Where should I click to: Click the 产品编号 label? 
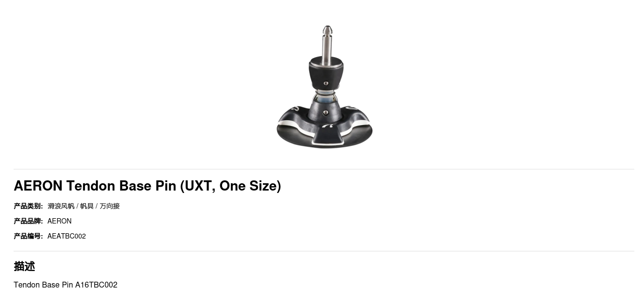tap(28, 236)
